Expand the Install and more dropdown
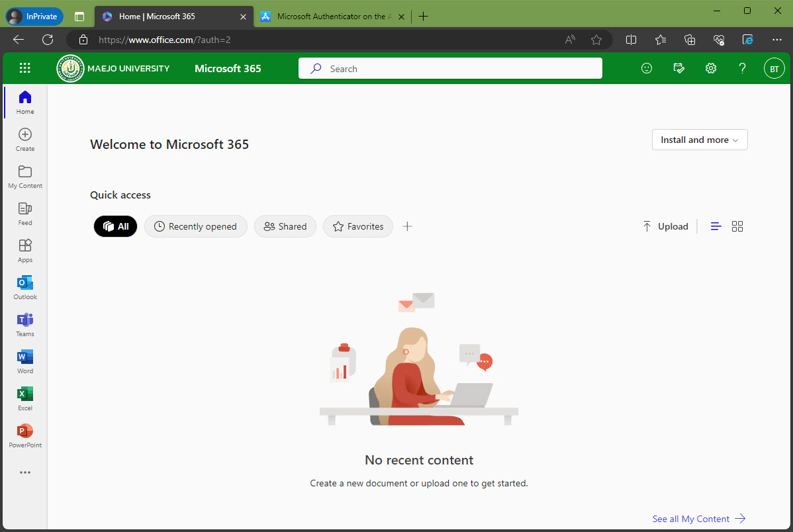This screenshot has height=532, width=793. coord(700,140)
